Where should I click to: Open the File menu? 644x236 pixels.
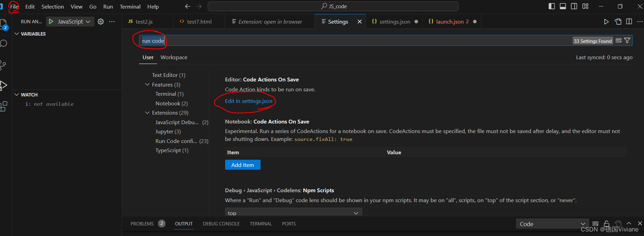pyautogui.click(x=14, y=6)
